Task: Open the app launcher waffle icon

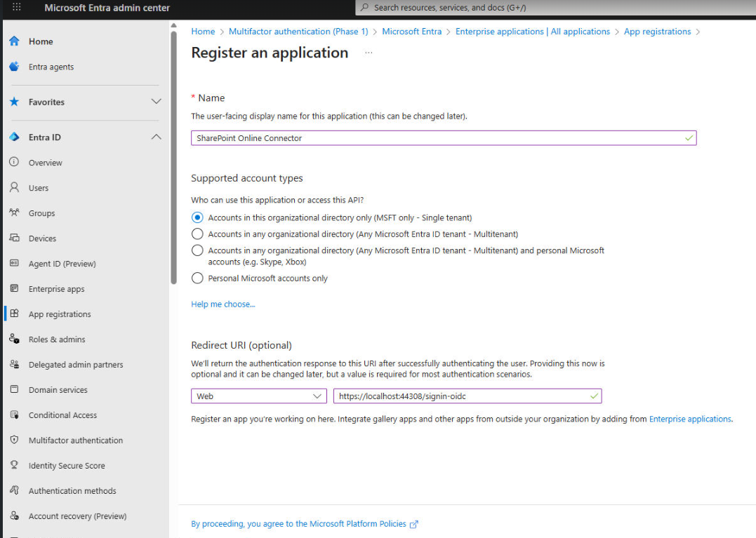Action: 17,8
